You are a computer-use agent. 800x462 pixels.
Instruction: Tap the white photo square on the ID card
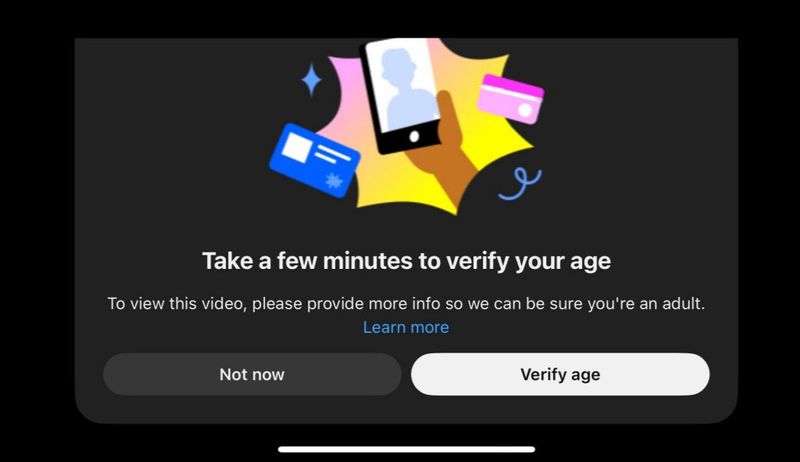tap(296, 147)
